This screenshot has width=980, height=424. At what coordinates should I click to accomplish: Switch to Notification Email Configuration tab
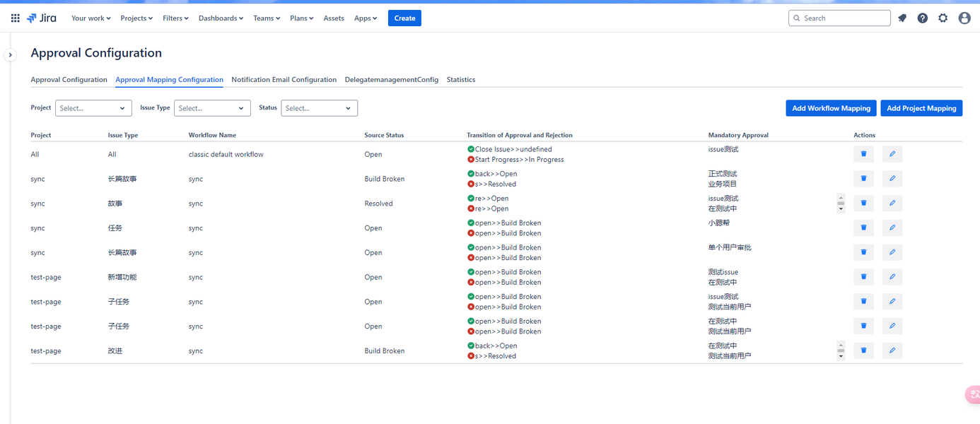pos(284,80)
